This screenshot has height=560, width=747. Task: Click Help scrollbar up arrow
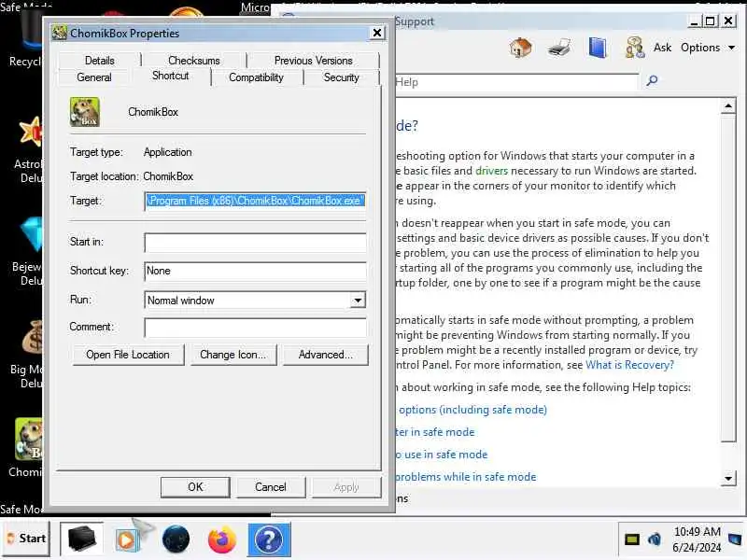(x=728, y=106)
